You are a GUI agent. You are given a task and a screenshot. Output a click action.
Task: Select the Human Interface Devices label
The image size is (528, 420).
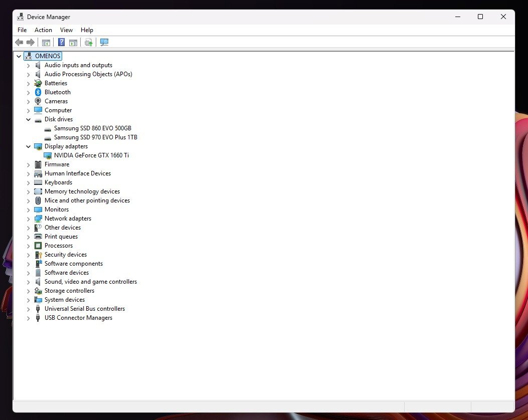tap(78, 173)
